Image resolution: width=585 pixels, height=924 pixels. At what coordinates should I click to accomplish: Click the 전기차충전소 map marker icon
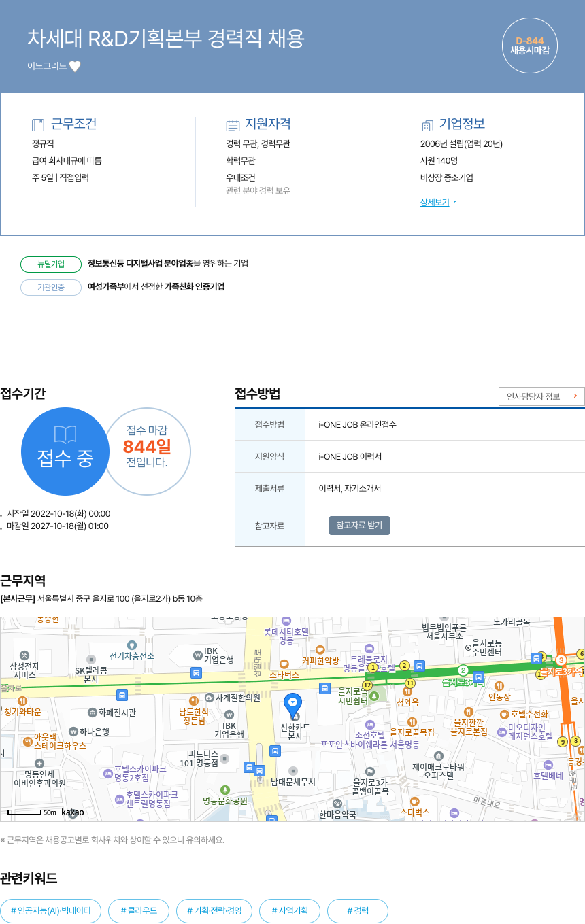pos(132,645)
